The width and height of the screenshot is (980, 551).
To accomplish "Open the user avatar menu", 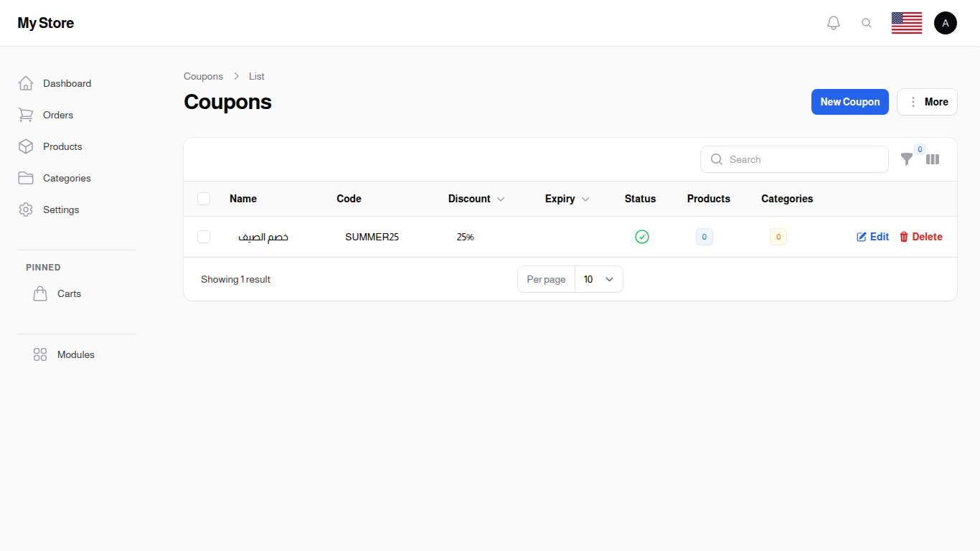I will tap(945, 23).
